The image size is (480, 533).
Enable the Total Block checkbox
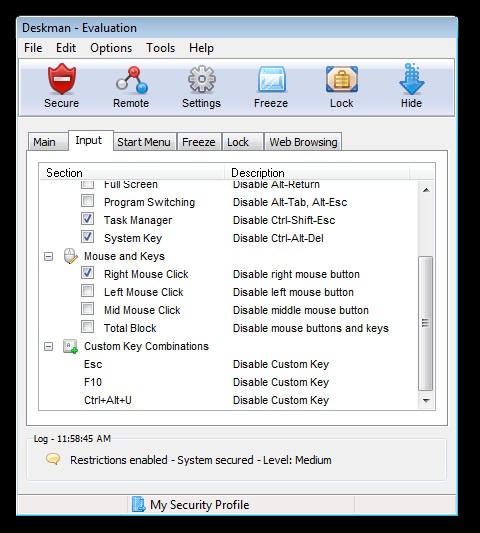[x=87, y=327]
